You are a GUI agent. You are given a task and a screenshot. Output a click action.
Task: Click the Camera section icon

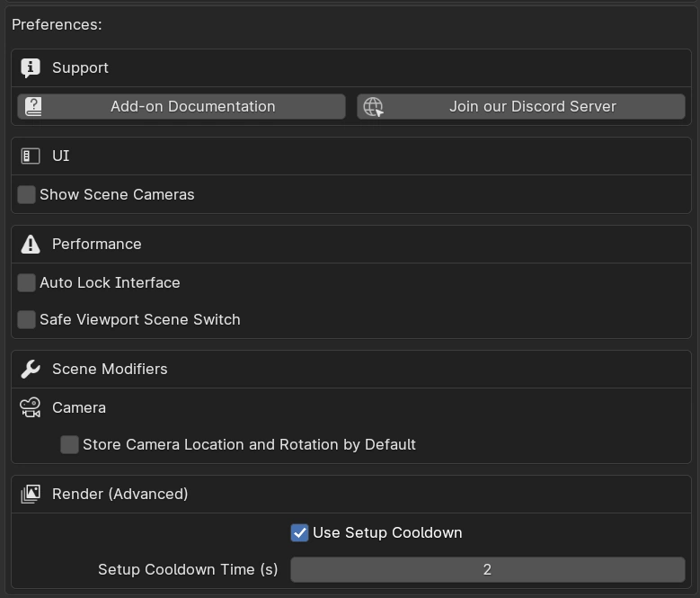pyautogui.click(x=31, y=407)
